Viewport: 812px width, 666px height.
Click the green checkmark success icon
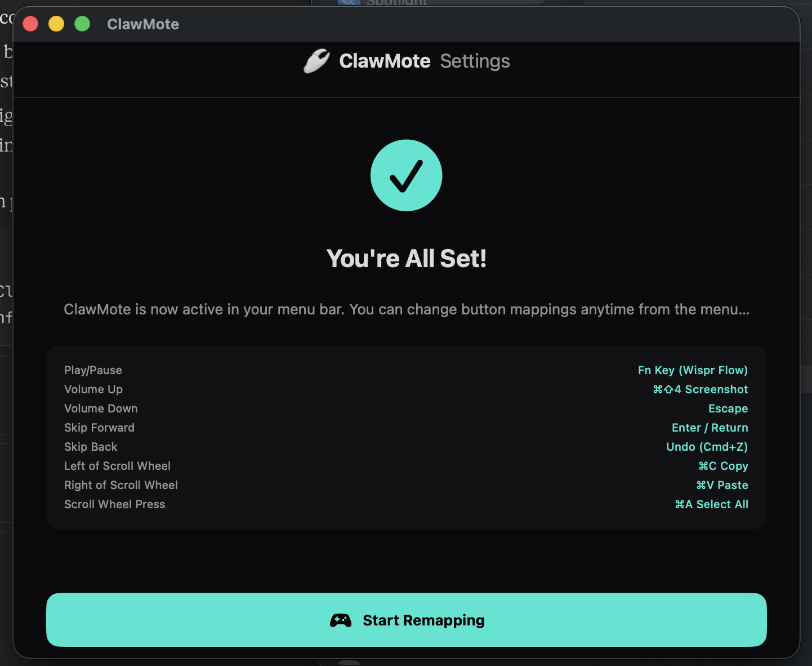(407, 176)
